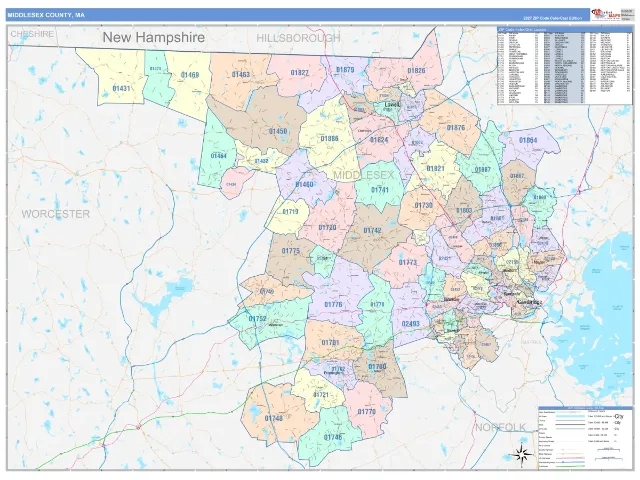Select ZIP code 01864 region label
640x480 pixels.
tap(528, 140)
